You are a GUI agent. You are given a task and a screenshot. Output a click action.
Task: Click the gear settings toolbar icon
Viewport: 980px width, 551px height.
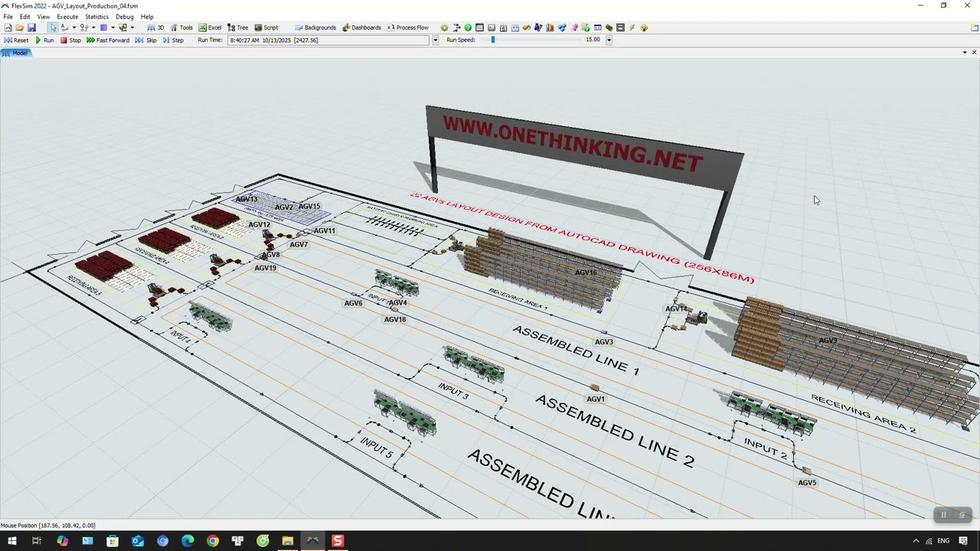coord(445,28)
